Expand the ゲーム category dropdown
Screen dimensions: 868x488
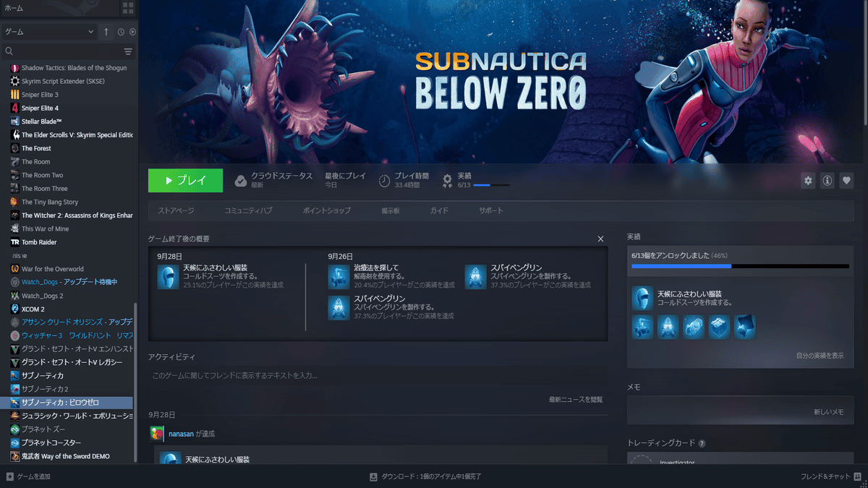49,32
